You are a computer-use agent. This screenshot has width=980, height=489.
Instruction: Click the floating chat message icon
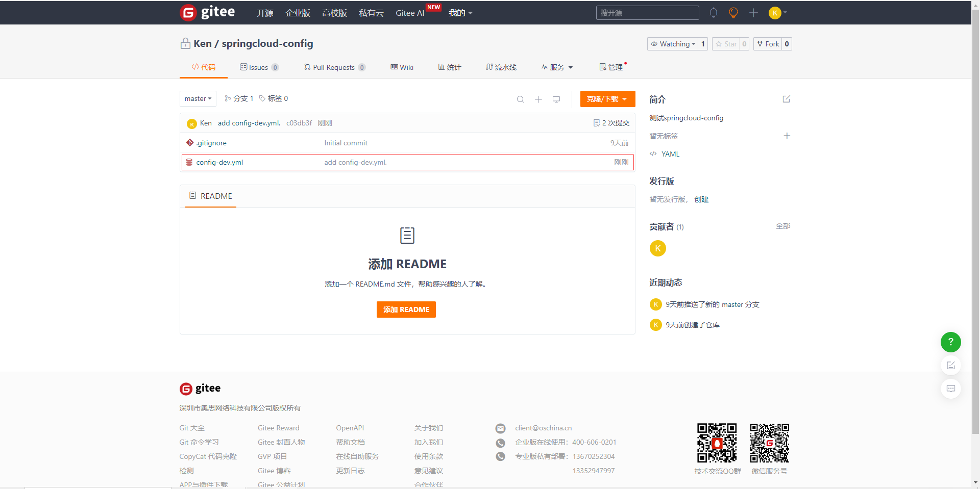pyautogui.click(x=950, y=389)
